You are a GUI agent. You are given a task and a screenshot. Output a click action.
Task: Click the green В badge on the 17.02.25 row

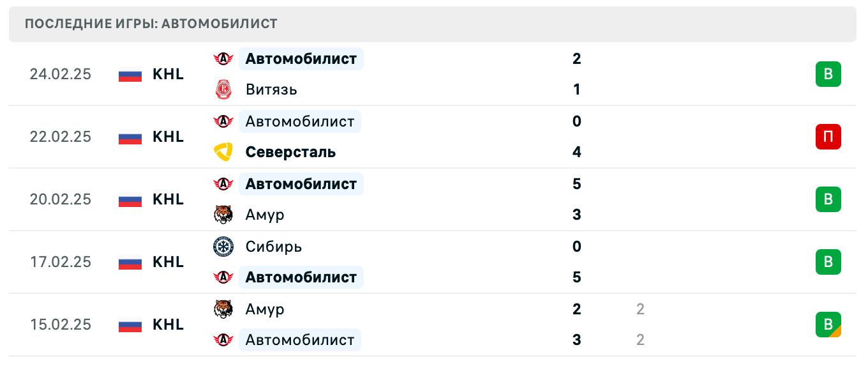click(x=828, y=262)
